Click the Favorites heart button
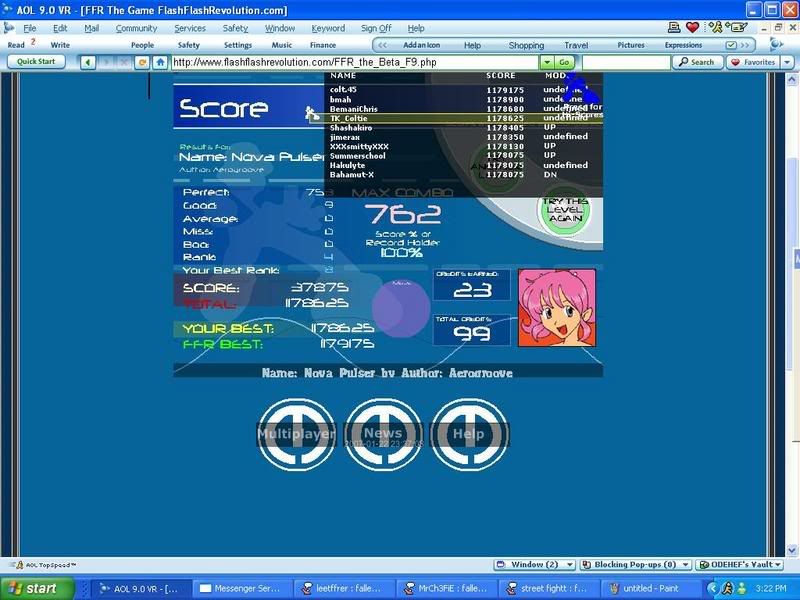The width and height of the screenshot is (800, 600). pos(754,62)
